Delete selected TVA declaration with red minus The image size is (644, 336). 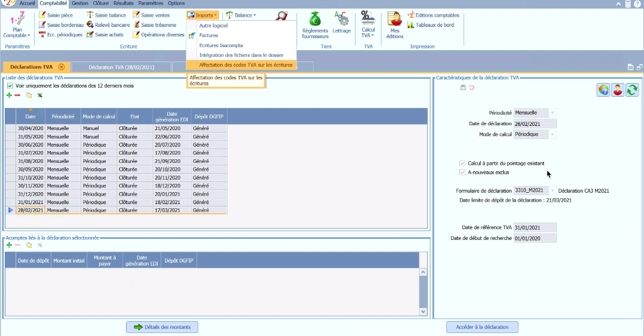[x=17, y=95]
